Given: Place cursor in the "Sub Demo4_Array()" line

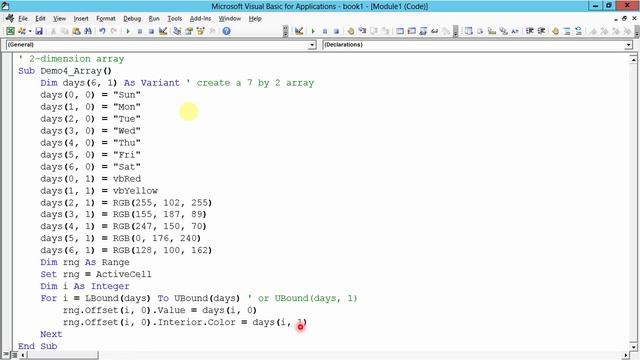Looking at the screenshot, I should [x=64, y=71].
